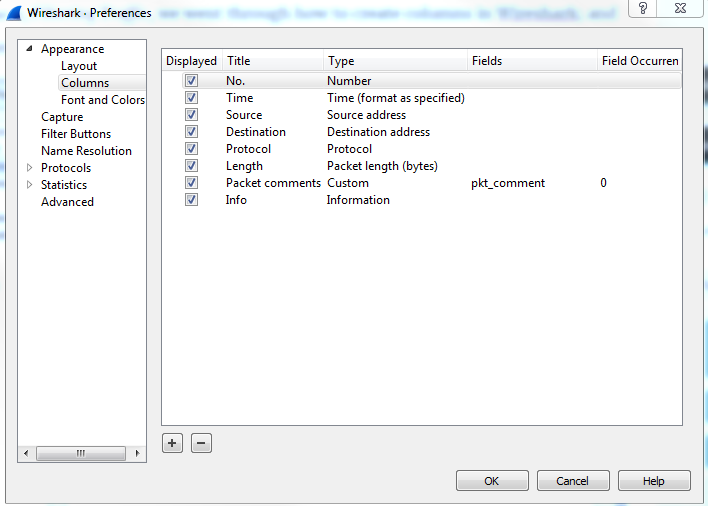This screenshot has height=506, width=708.
Task: Click the "Number" type cell
Action: point(349,81)
